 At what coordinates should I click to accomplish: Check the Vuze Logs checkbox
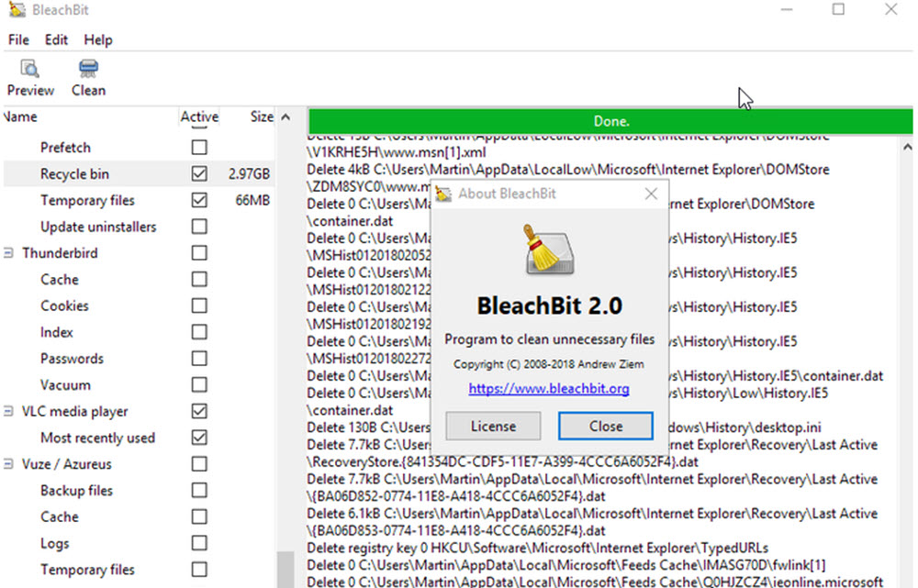(x=199, y=542)
